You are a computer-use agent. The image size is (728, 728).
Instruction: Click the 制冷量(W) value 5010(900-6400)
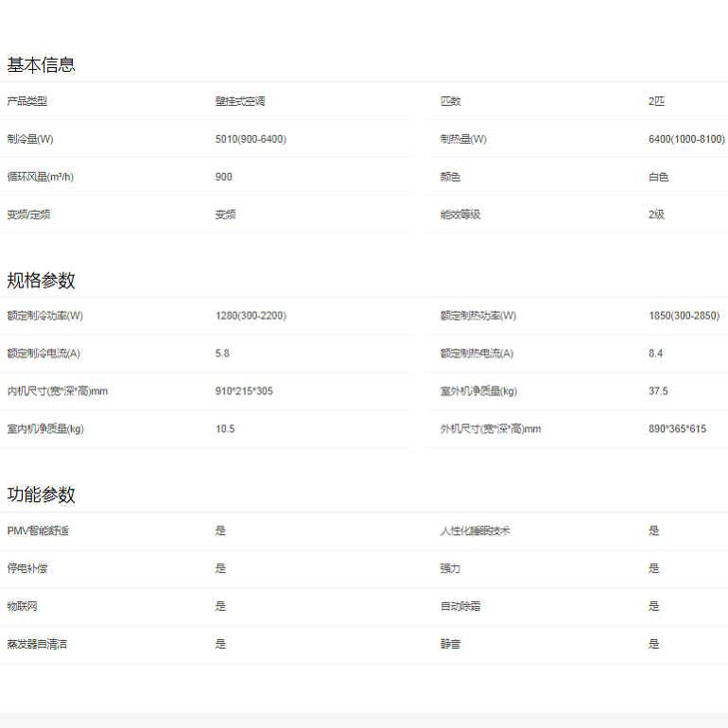click(x=251, y=139)
